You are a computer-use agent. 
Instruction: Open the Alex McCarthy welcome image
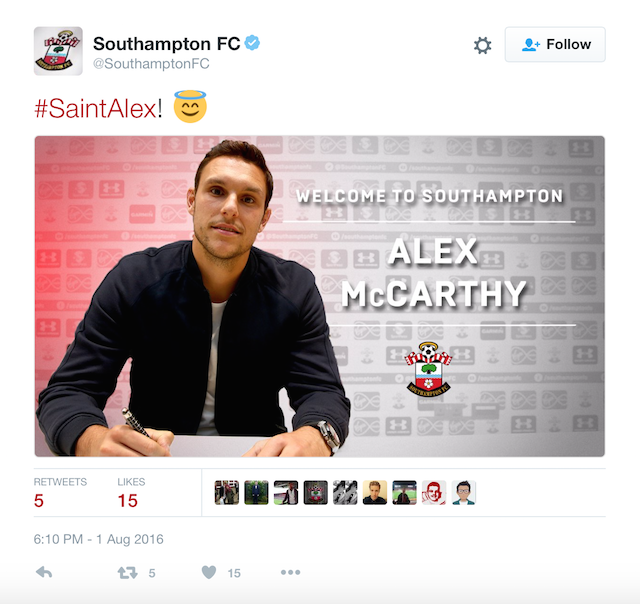(320, 296)
